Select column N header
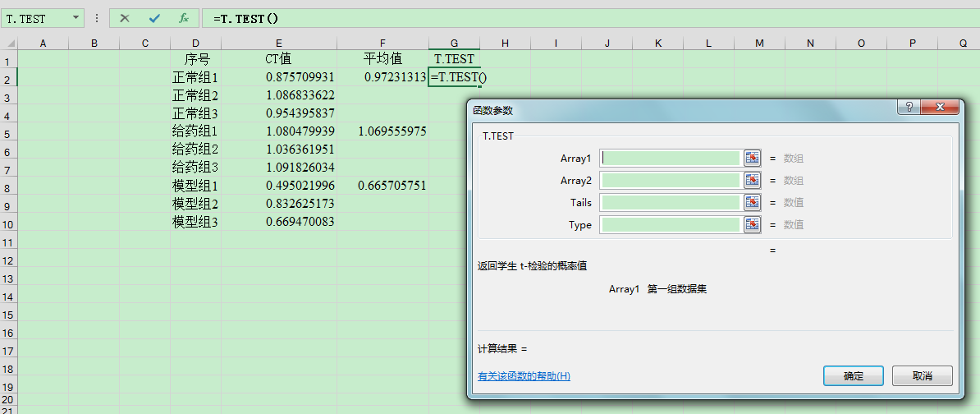This screenshot has height=414, width=980. [811, 43]
